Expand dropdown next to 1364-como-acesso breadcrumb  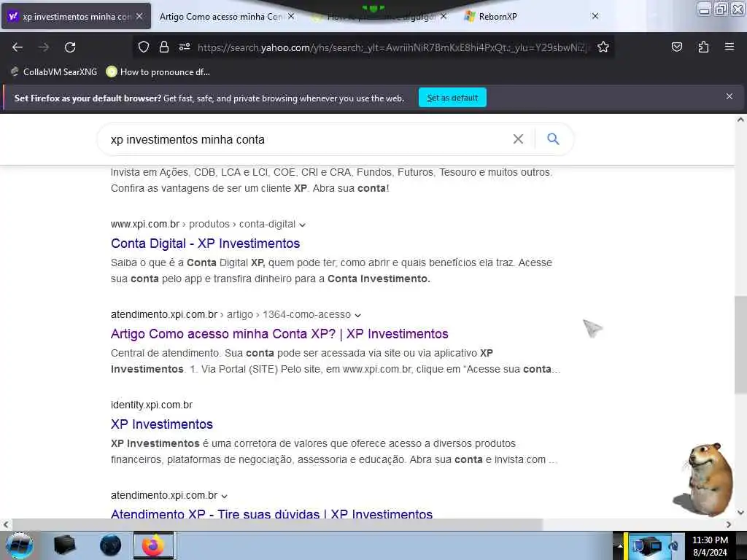(357, 315)
